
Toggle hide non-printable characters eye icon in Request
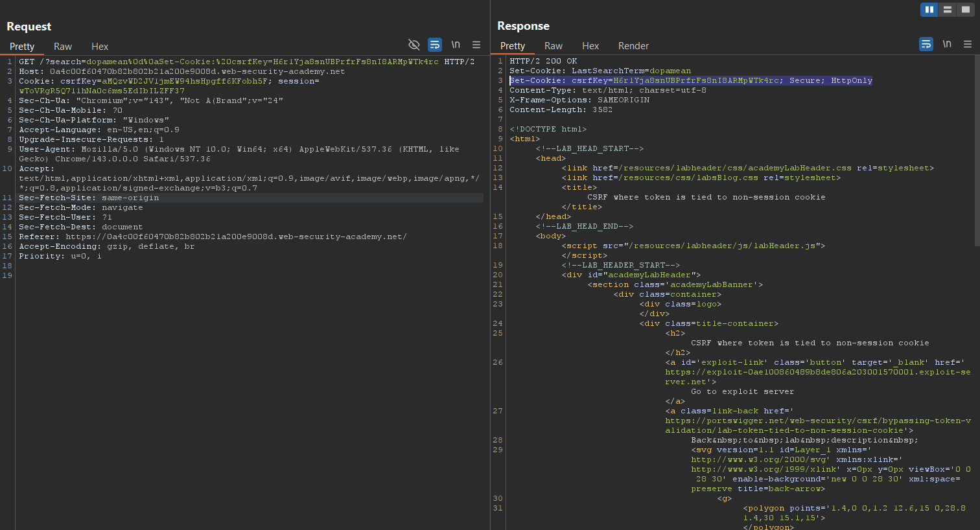pos(414,45)
